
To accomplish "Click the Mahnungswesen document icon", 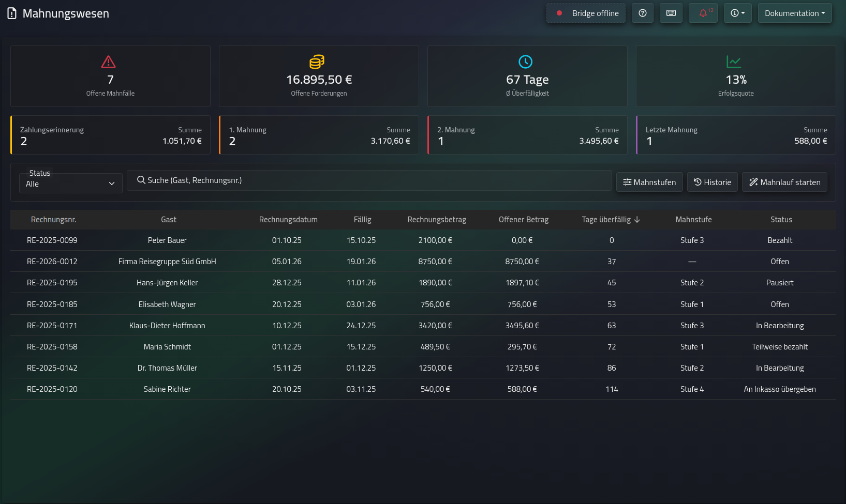I will 12,13.
